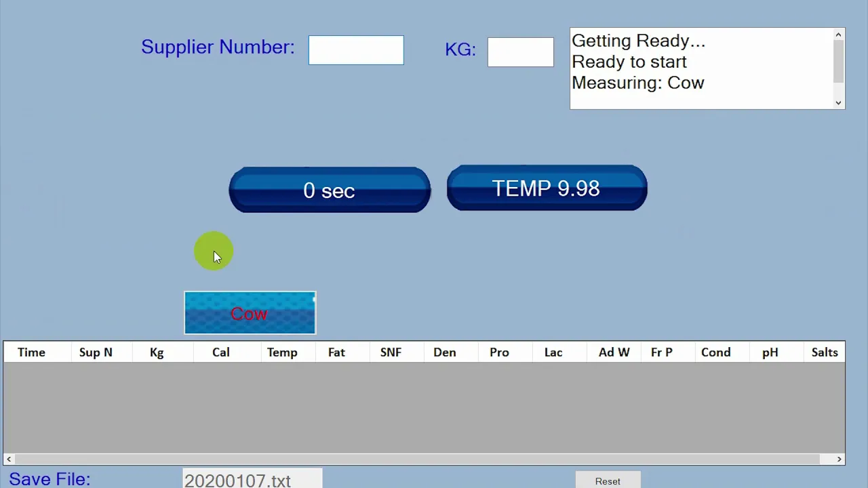Screen dimensions: 868x488
Task: Click the Supplier Number input field
Action: point(356,50)
